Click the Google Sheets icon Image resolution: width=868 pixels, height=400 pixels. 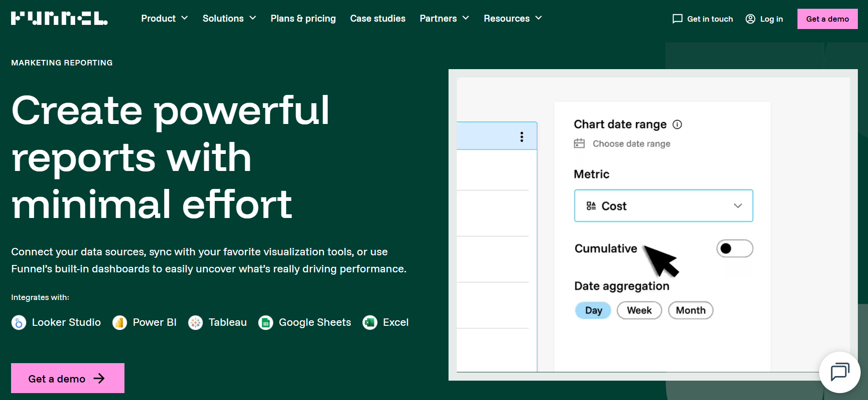266,323
